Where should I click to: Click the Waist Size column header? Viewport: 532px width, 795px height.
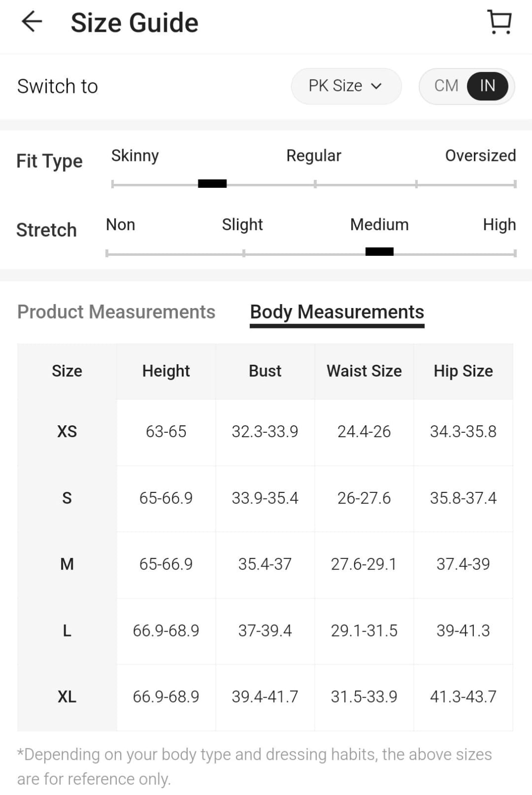pos(364,371)
